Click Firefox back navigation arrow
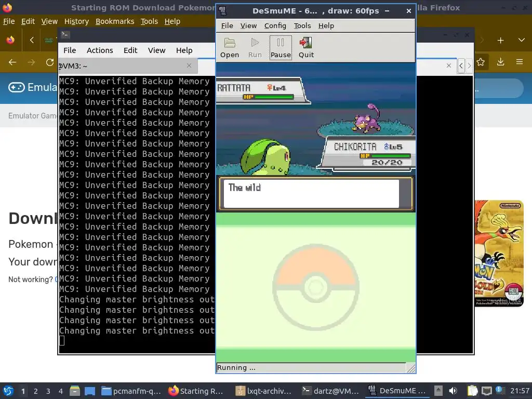 point(12,62)
